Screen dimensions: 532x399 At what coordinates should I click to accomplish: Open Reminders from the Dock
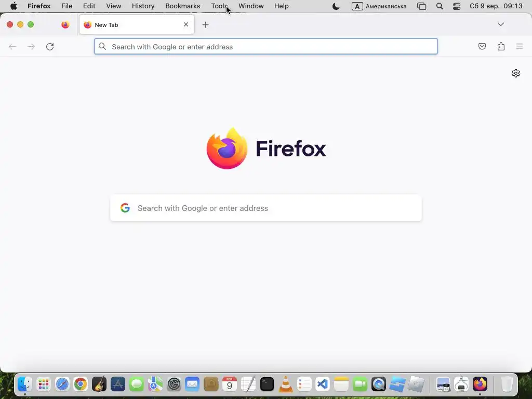coord(304,384)
